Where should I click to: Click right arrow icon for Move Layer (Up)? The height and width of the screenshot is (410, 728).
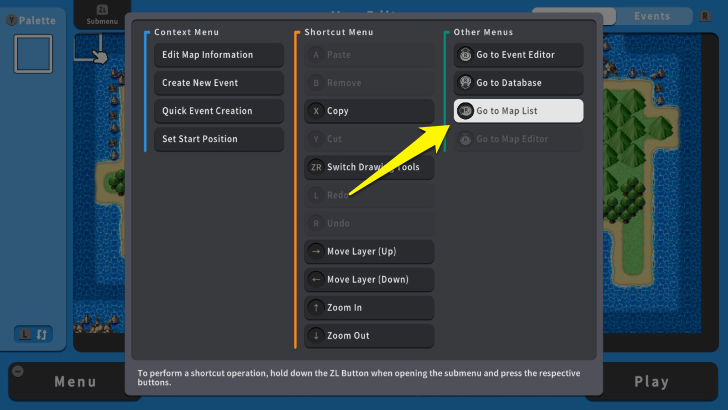click(317, 251)
